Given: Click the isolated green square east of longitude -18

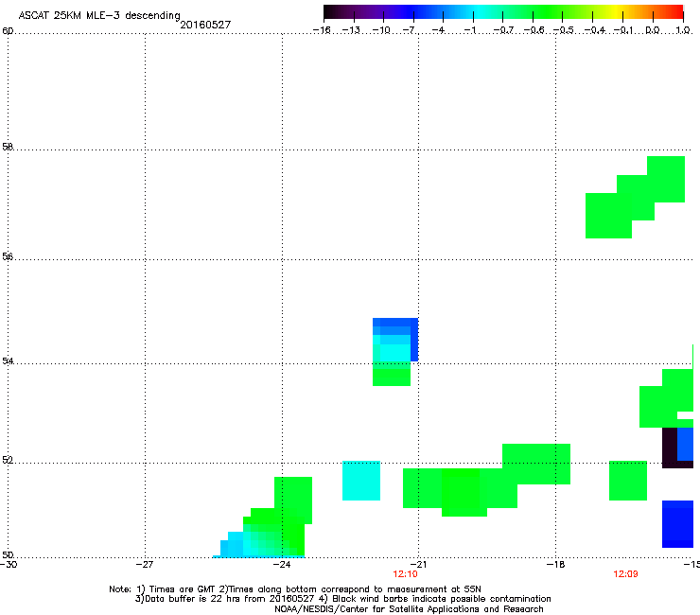Looking at the screenshot, I should tap(628, 481).
